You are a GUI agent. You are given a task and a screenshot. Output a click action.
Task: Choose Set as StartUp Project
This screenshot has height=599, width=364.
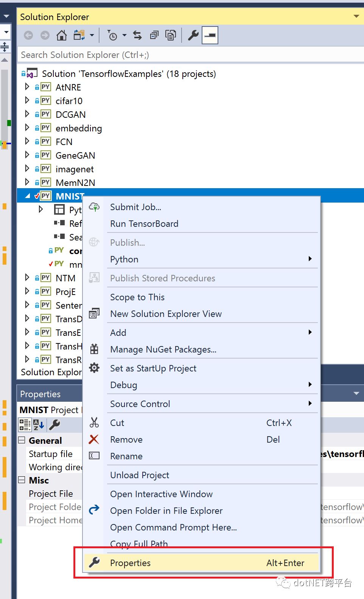[x=201, y=368]
